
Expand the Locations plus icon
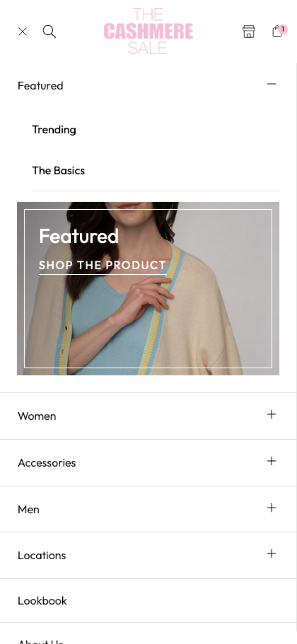click(x=271, y=553)
